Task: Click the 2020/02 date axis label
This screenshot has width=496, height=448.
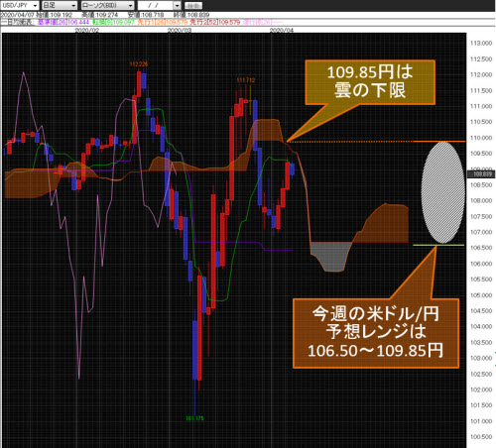Action: pyautogui.click(x=87, y=30)
